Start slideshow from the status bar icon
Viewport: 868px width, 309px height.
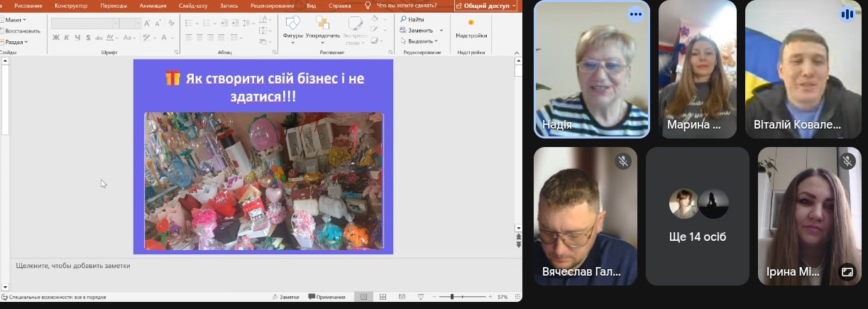click(x=420, y=297)
